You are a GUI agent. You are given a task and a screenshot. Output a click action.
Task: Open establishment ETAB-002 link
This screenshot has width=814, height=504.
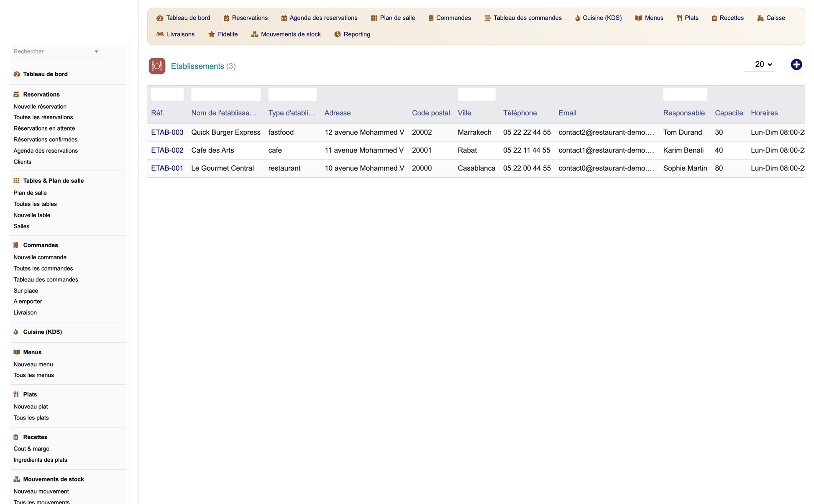[167, 150]
